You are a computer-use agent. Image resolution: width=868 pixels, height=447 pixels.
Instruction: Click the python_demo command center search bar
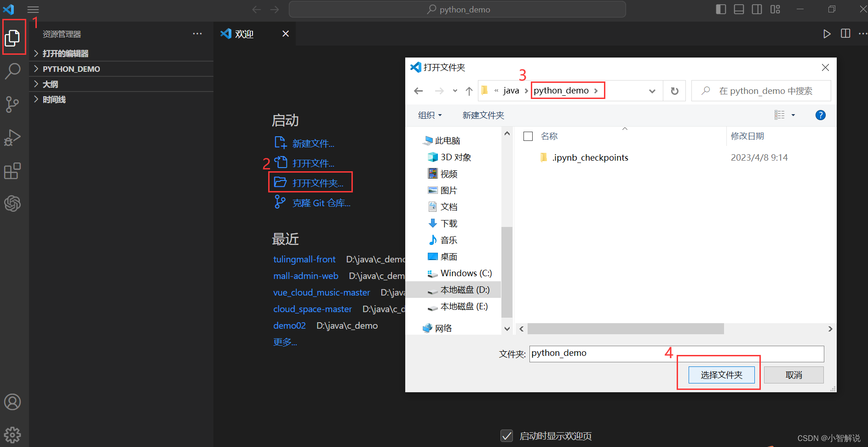[x=457, y=9]
